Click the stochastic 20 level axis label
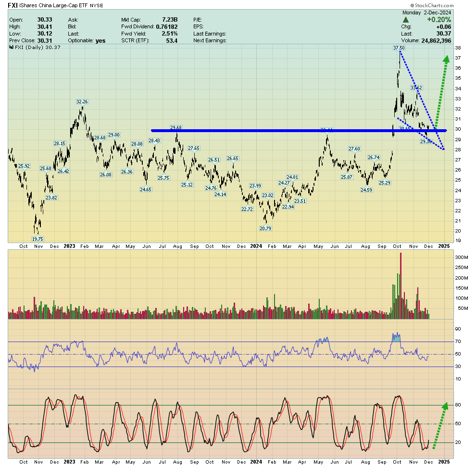Screen dimensions: 476x466 tap(458, 442)
